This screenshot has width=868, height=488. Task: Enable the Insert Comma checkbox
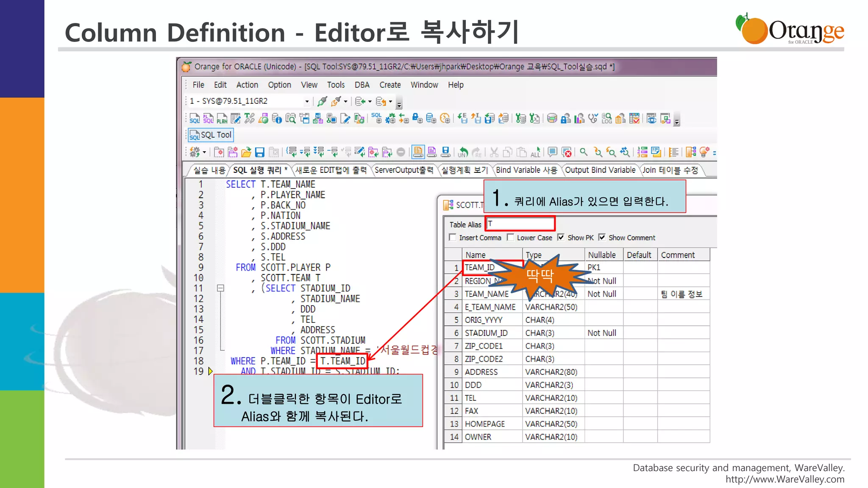tap(453, 238)
